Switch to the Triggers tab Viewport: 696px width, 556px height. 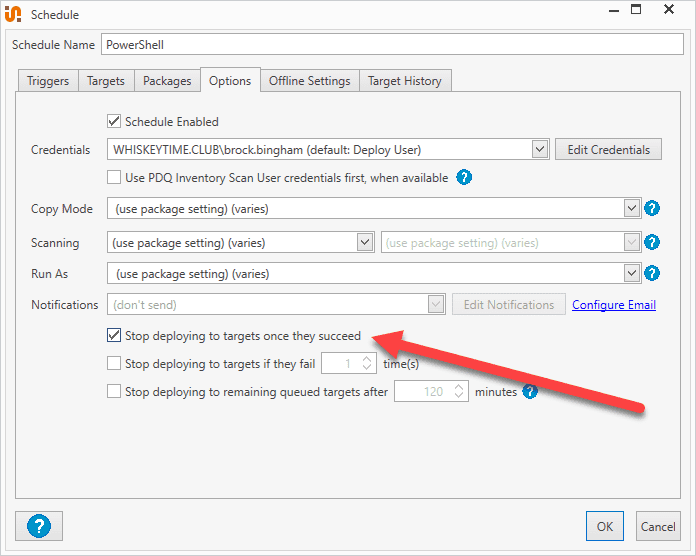(x=48, y=81)
